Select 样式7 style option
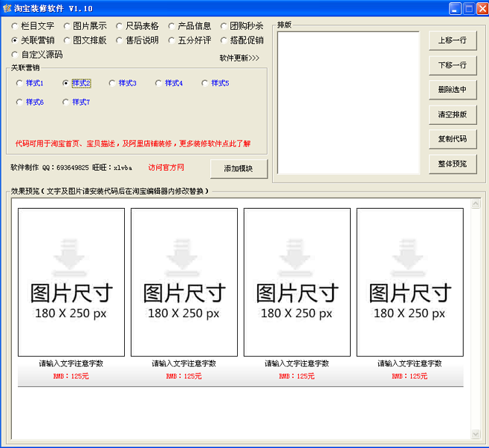This screenshot has height=448, width=489. [66, 102]
